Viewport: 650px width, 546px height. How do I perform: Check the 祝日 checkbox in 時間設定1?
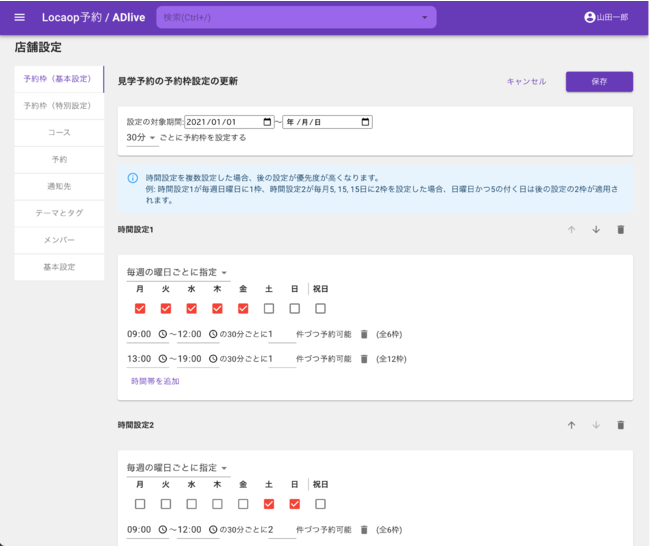pos(320,308)
